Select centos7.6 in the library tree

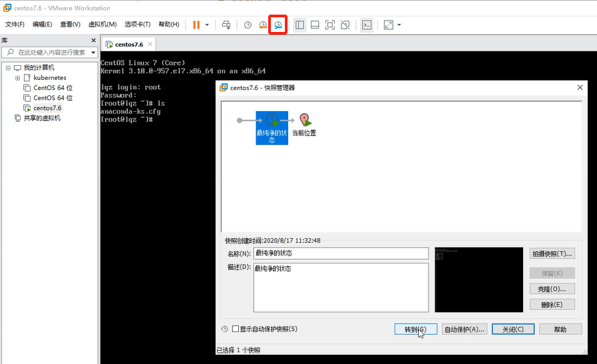pos(47,108)
